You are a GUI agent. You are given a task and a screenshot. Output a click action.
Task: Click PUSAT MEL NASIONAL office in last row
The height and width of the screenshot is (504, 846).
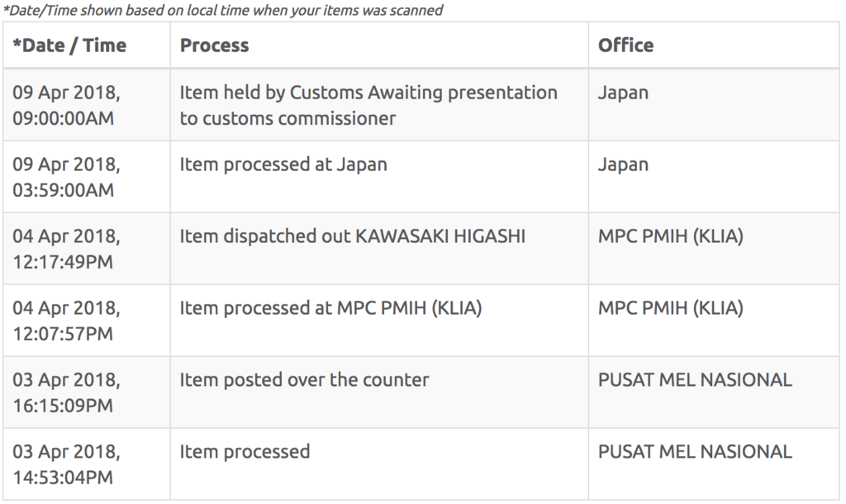tap(694, 452)
